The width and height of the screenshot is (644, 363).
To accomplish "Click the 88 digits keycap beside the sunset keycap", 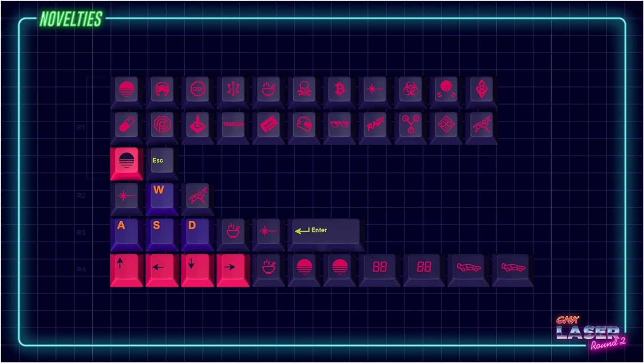I will (x=380, y=270).
